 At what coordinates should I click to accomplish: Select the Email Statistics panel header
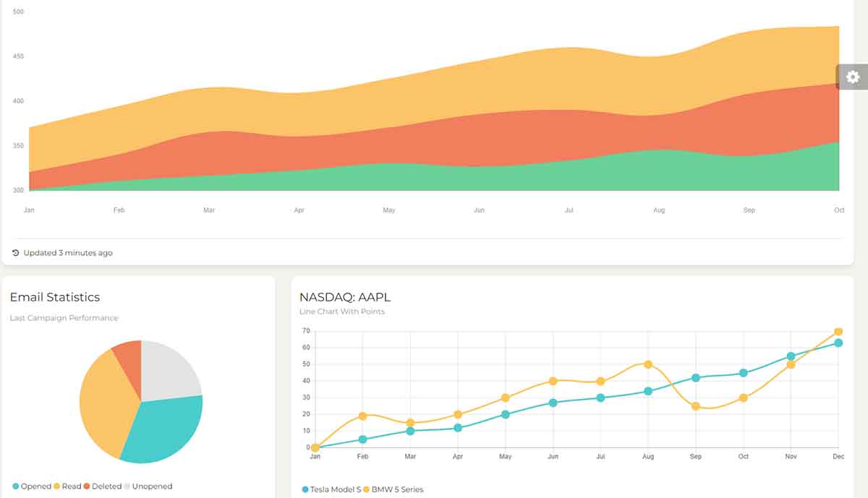tap(55, 296)
